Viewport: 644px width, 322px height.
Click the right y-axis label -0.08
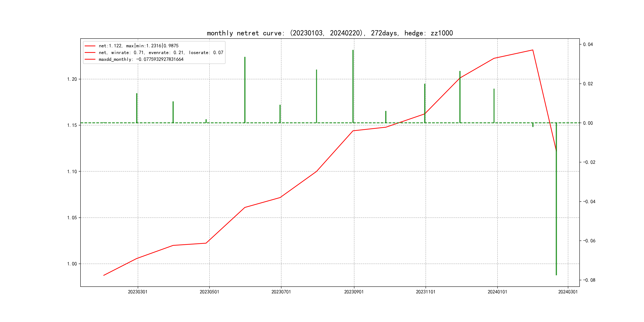click(x=589, y=280)
